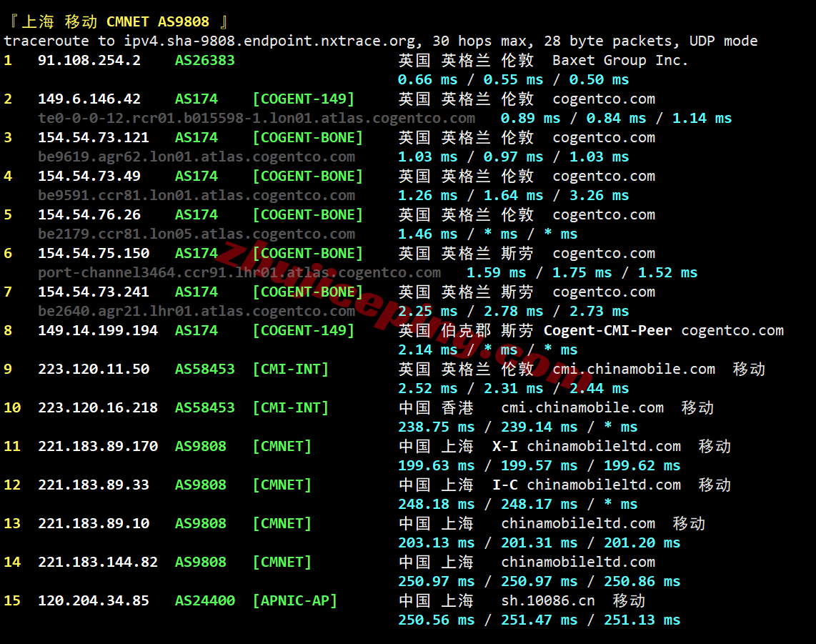Click latency 1.14 ms on hop 2
Image resolution: width=816 pixels, height=644 pixels.
tap(702, 118)
